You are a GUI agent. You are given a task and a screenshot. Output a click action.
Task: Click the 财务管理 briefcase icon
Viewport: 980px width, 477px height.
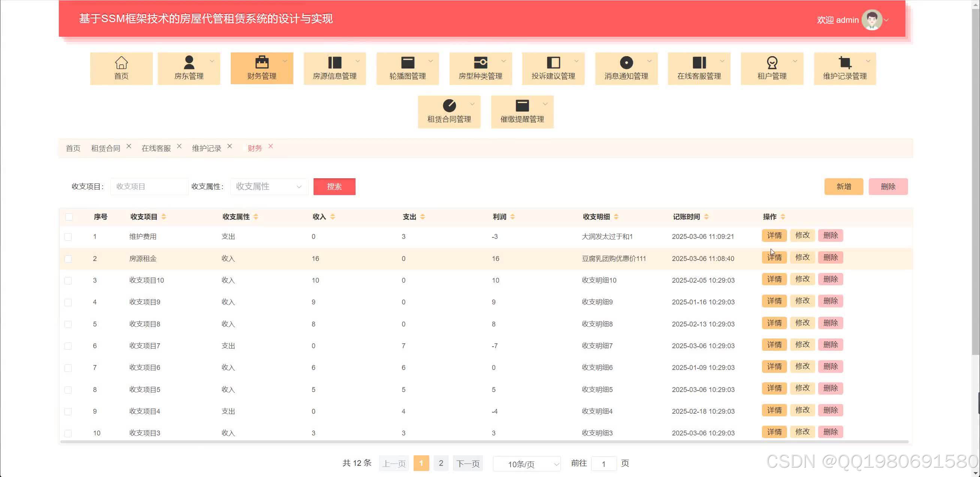pyautogui.click(x=262, y=63)
